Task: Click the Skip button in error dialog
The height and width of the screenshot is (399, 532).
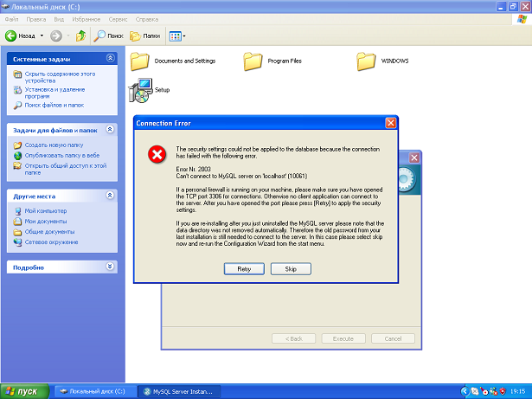Action: [x=291, y=269]
